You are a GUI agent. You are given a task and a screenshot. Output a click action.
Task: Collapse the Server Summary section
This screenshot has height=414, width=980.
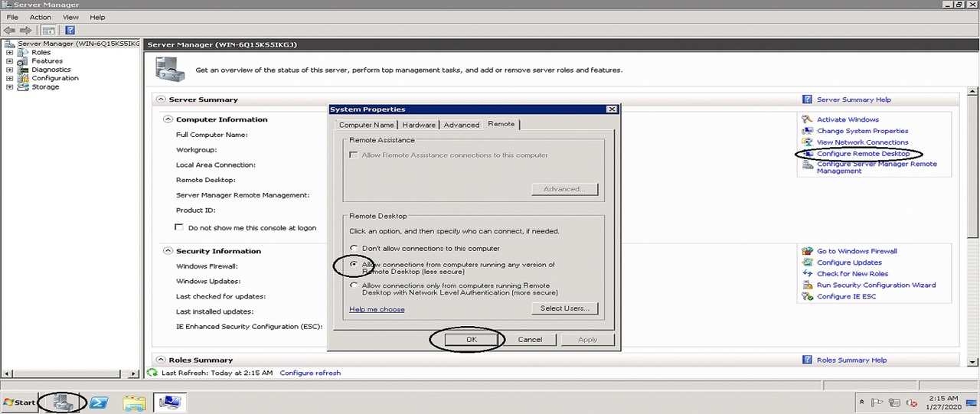161,99
